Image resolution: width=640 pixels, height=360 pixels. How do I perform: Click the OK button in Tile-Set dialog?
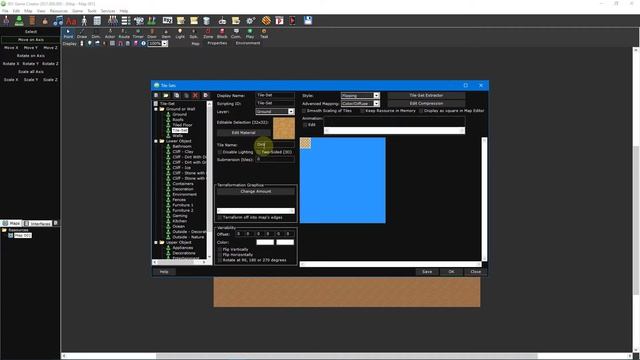(x=451, y=272)
